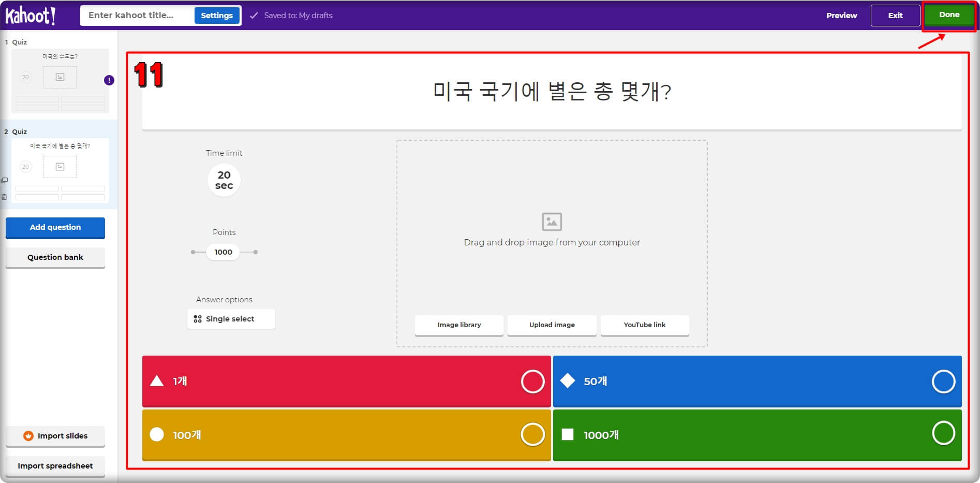Open the Image library

pos(459,325)
